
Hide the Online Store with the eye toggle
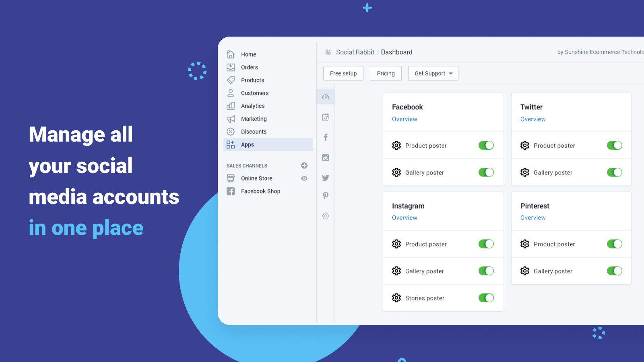pos(304,178)
